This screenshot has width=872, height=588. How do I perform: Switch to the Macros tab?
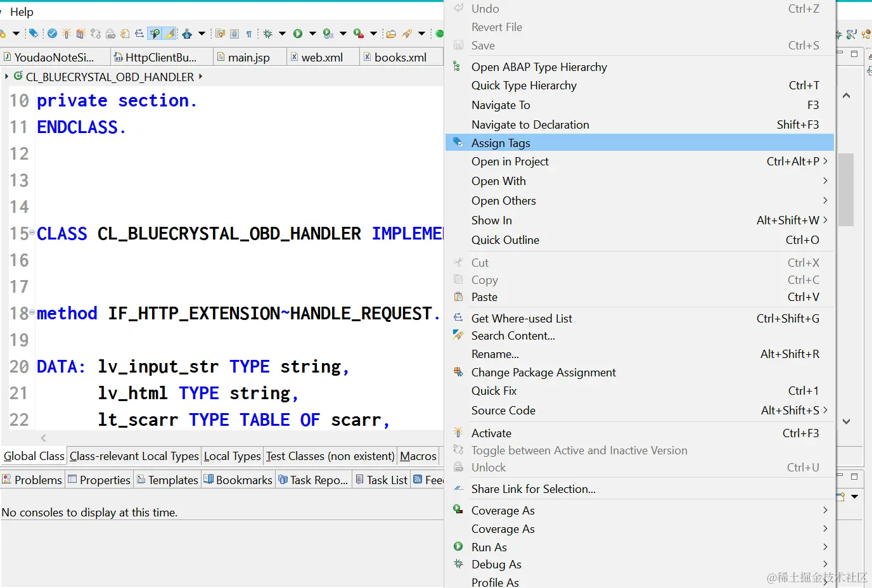click(x=418, y=456)
